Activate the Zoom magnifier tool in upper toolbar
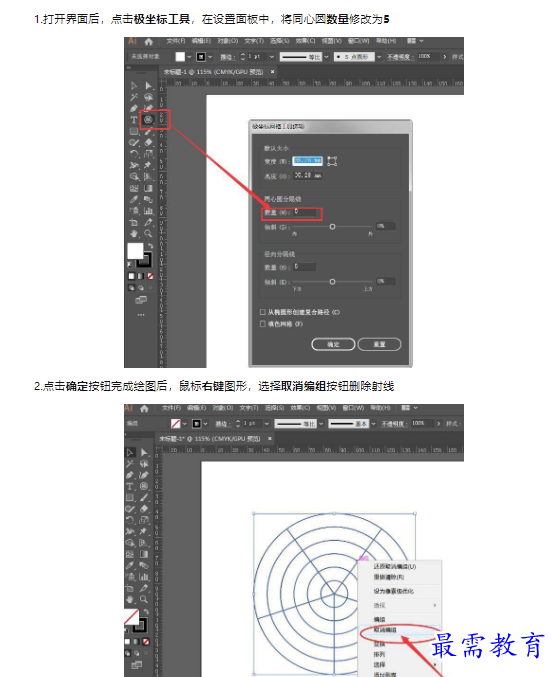 (x=148, y=234)
